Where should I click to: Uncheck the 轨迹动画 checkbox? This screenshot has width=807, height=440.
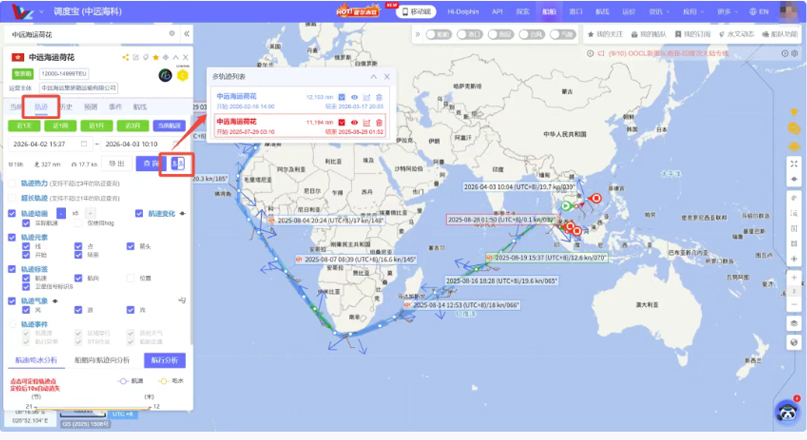pos(13,213)
